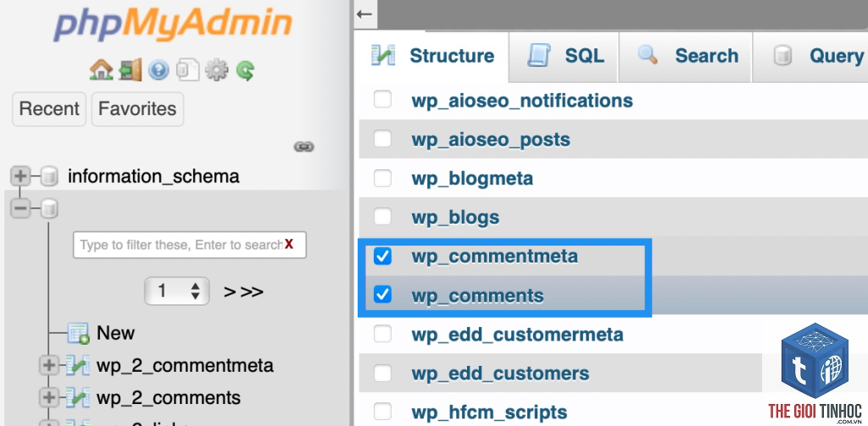Check wp_edd_customers checkbox

[382, 373]
